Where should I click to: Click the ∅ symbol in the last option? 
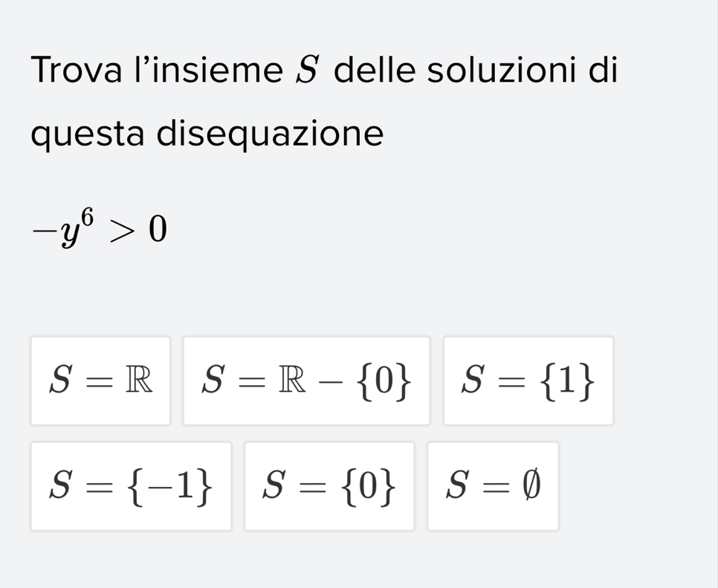tap(530, 486)
